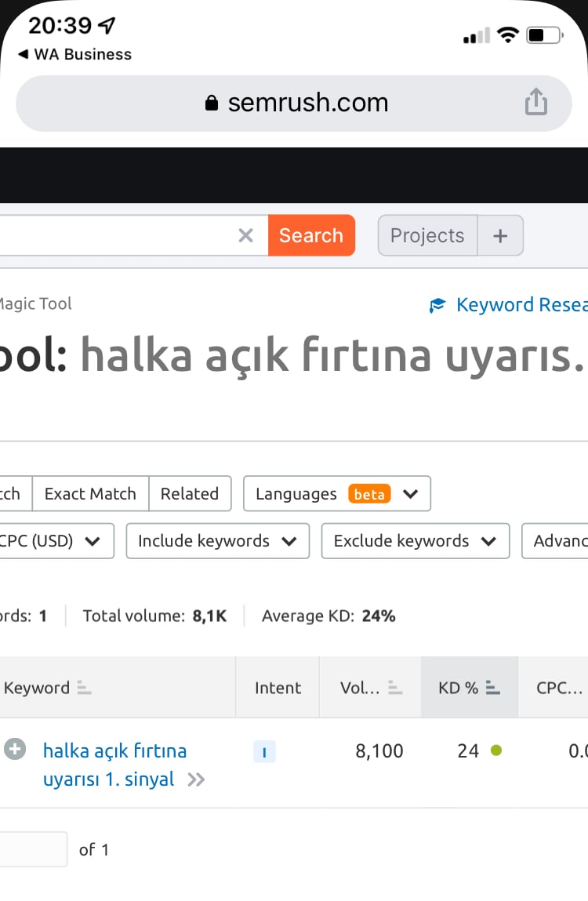
Task: Add a project with plus button
Action: [x=500, y=235]
